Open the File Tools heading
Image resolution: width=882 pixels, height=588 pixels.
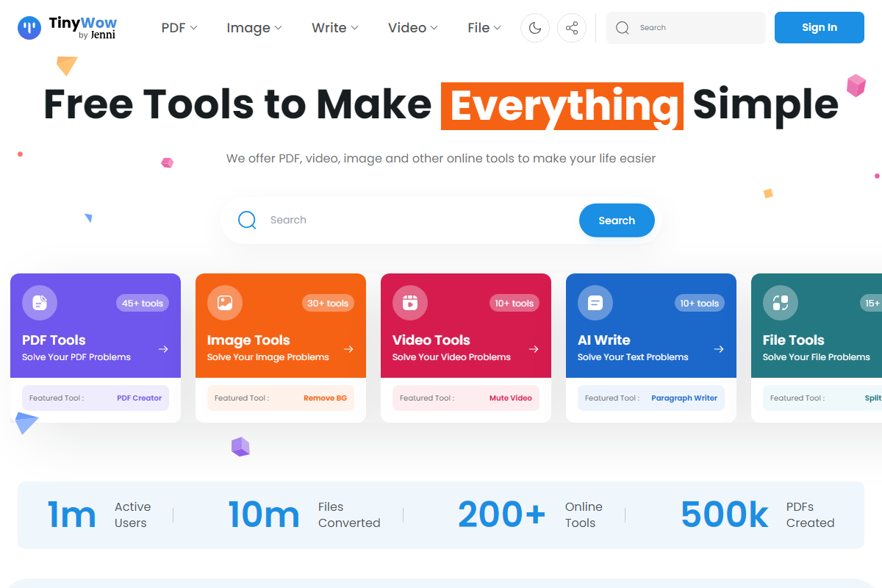tap(794, 340)
